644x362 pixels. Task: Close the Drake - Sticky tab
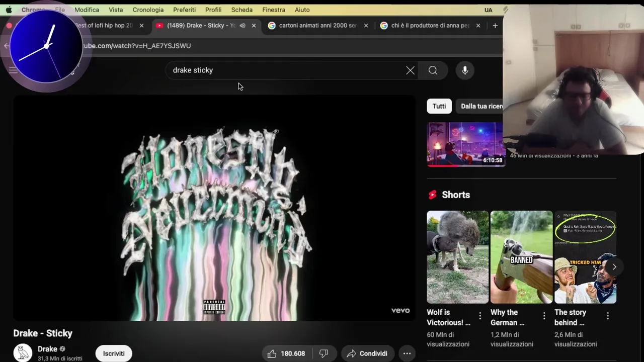(x=254, y=25)
